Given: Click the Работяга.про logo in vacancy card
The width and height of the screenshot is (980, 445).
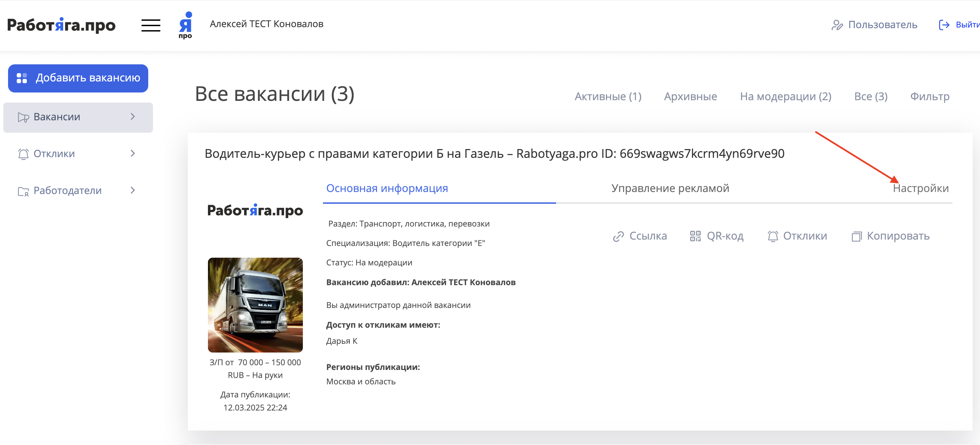Looking at the screenshot, I should [x=255, y=210].
